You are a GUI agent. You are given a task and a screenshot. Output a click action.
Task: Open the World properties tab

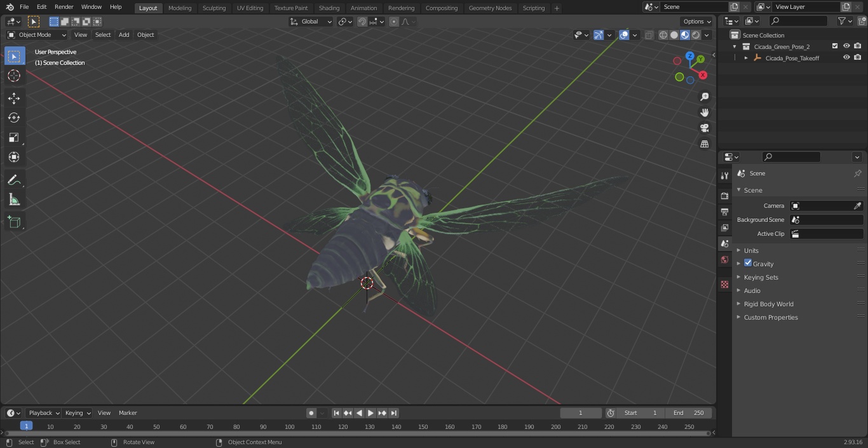click(724, 259)
